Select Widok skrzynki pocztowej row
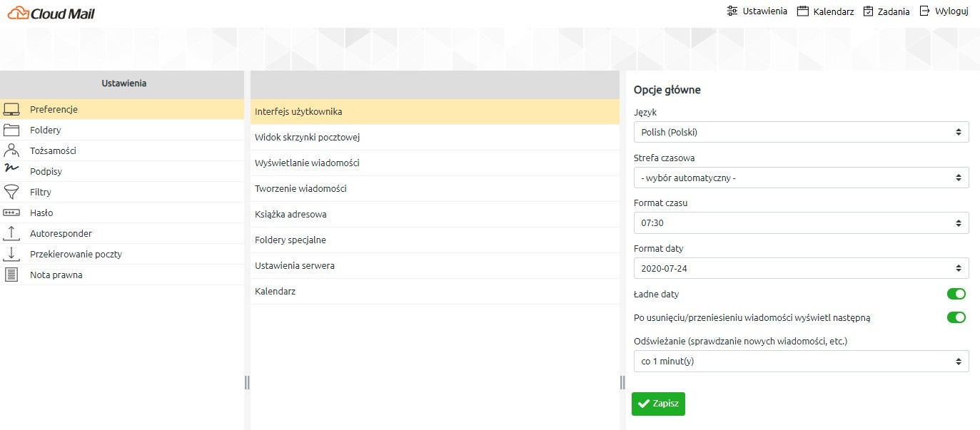The height and width of the screenshot is (430, 980). (x=435, y=138)
